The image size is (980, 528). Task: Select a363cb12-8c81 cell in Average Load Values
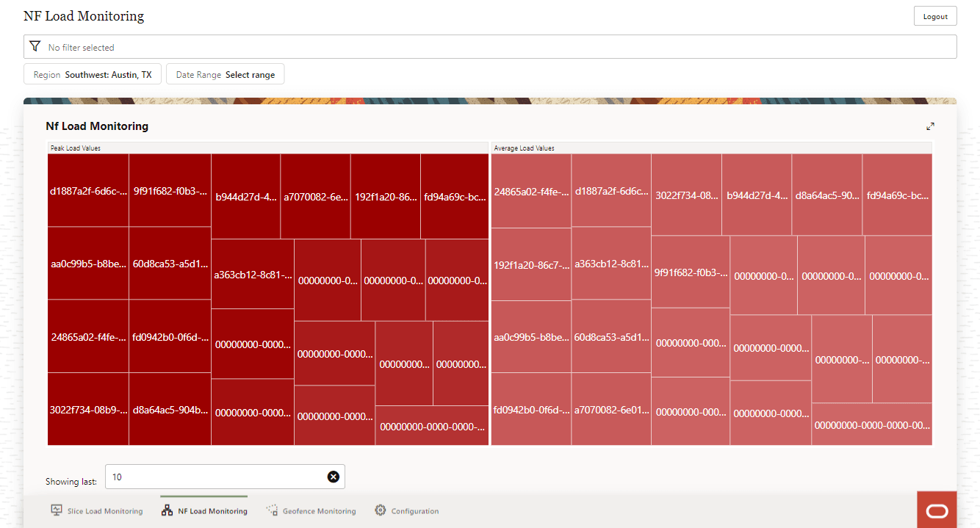tap(611, 263)
